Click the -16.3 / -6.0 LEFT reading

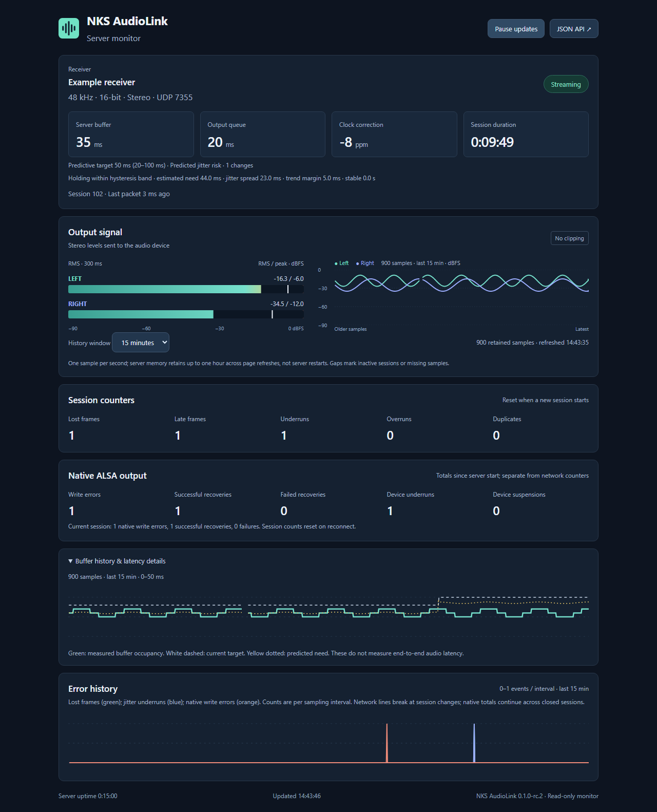pos(288,279)
